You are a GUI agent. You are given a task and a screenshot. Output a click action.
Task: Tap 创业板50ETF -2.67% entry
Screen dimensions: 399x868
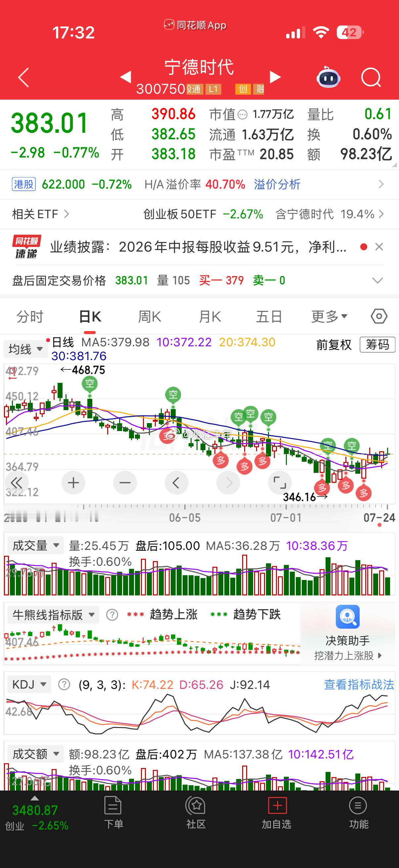click(203, 214)
